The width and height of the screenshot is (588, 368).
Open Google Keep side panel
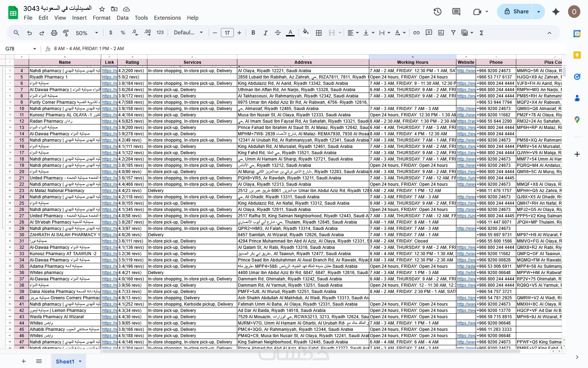pyautogui.click(x=577, y=55)
